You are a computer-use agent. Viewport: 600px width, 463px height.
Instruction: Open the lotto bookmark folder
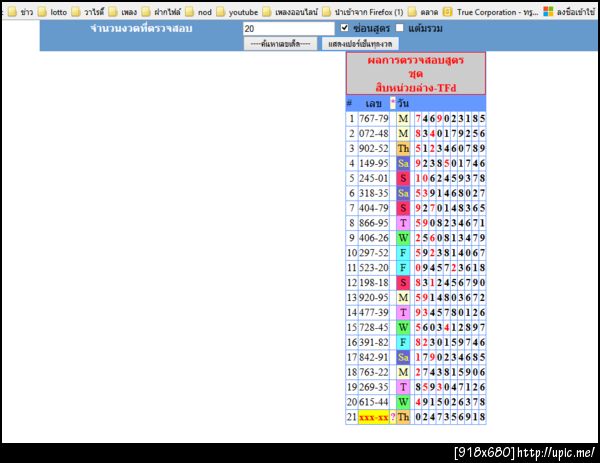pos(53,12)
